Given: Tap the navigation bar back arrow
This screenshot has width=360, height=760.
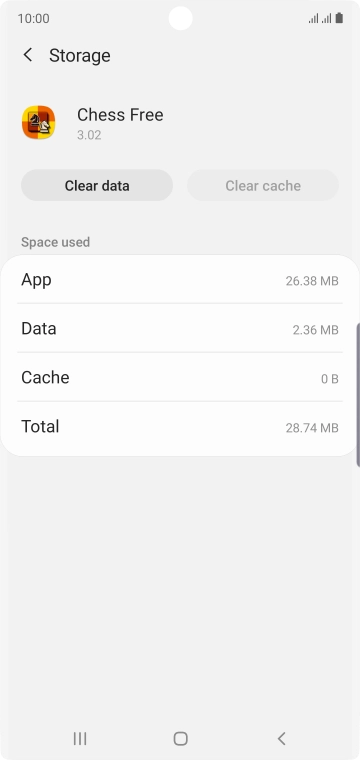Looking at the screenshot, I should 282,738.
